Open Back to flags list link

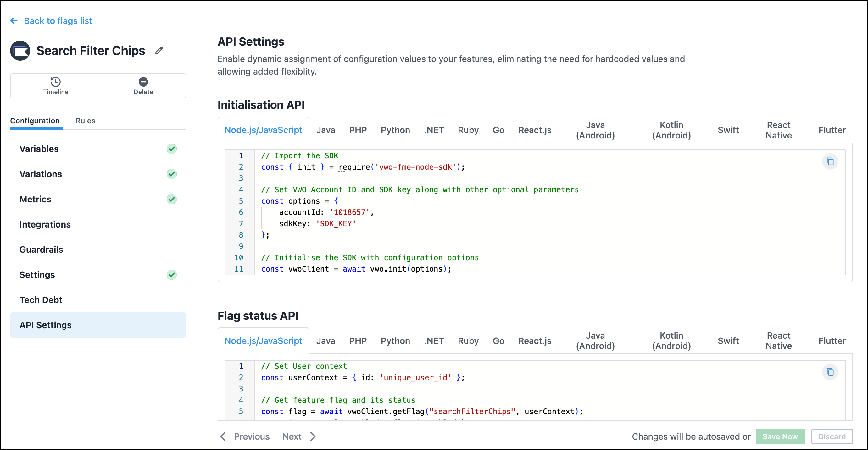pos(58,21)
